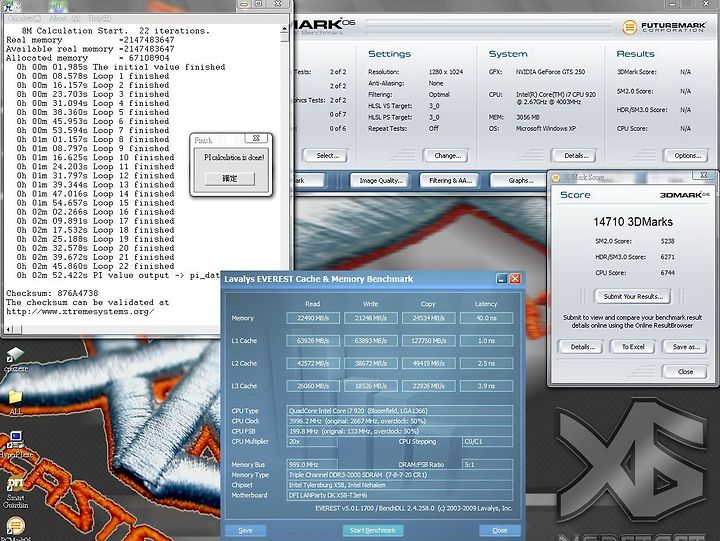Click 'NVIDIA GeForce GTS 250' GFX text

point(550,72)
